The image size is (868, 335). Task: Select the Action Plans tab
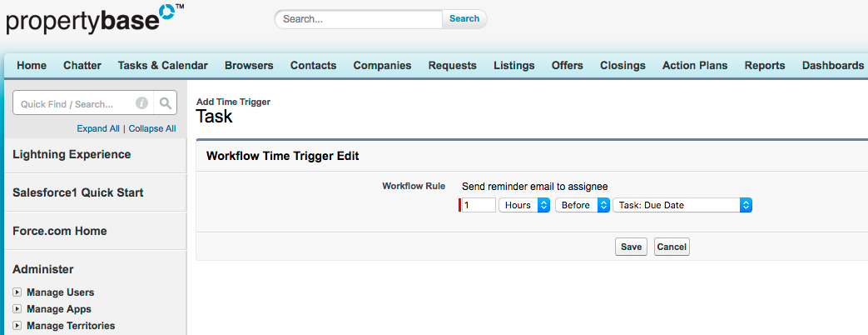pos(695,66)
